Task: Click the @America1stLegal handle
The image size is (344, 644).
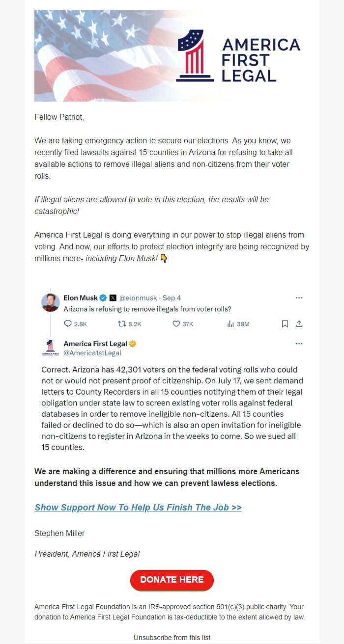Action: tap(92, 353)
